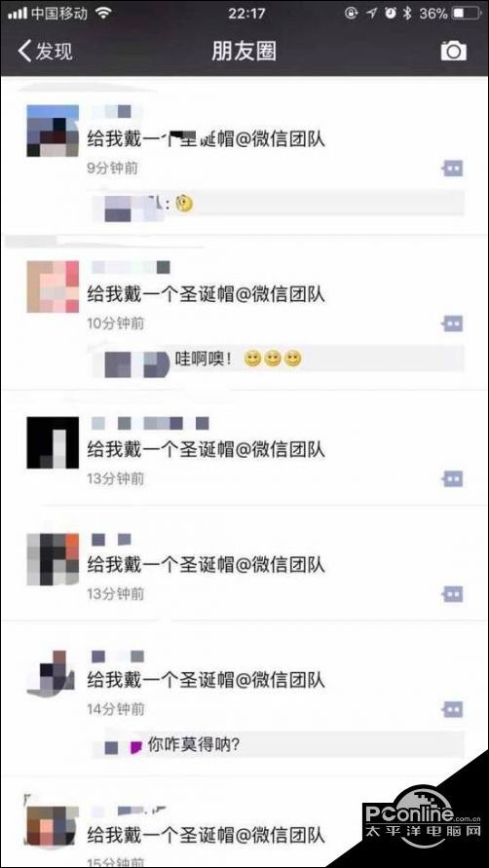This screenshot has height=868, width=489.
Task: Tap avatar of the second 13分钟前 poster
Action: (x=53, y=559)
